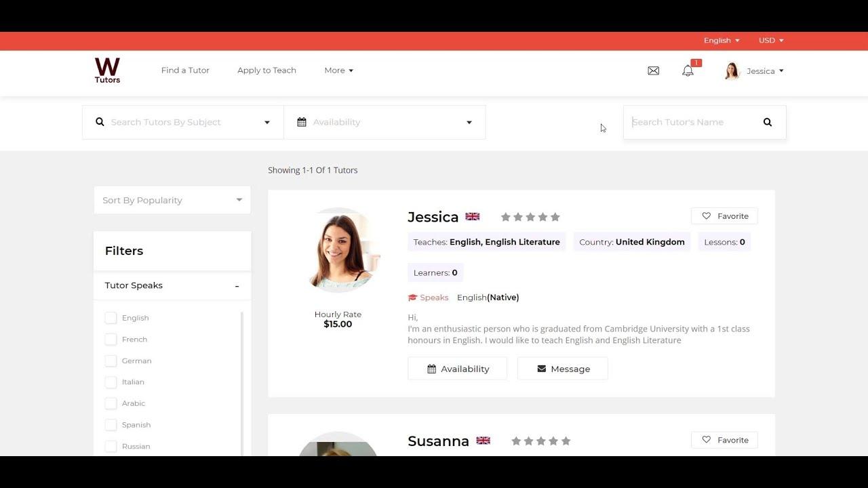Tick the Spanish language checkbox
868x488 pixels.
tap(111, 425)
